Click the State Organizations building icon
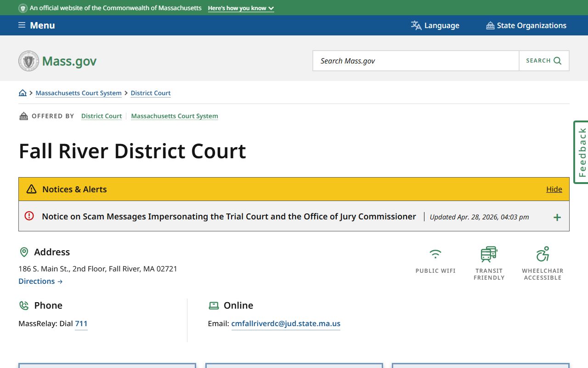This screenshot has height=368, width=588. (490, 25)
